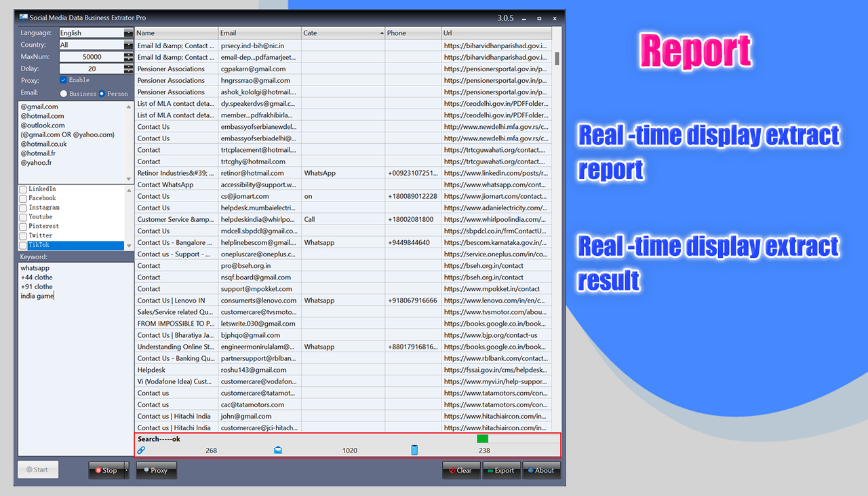Open the Country dropdown showing All
This screenshot has width=868, height=496.
(x=127, y=44)
